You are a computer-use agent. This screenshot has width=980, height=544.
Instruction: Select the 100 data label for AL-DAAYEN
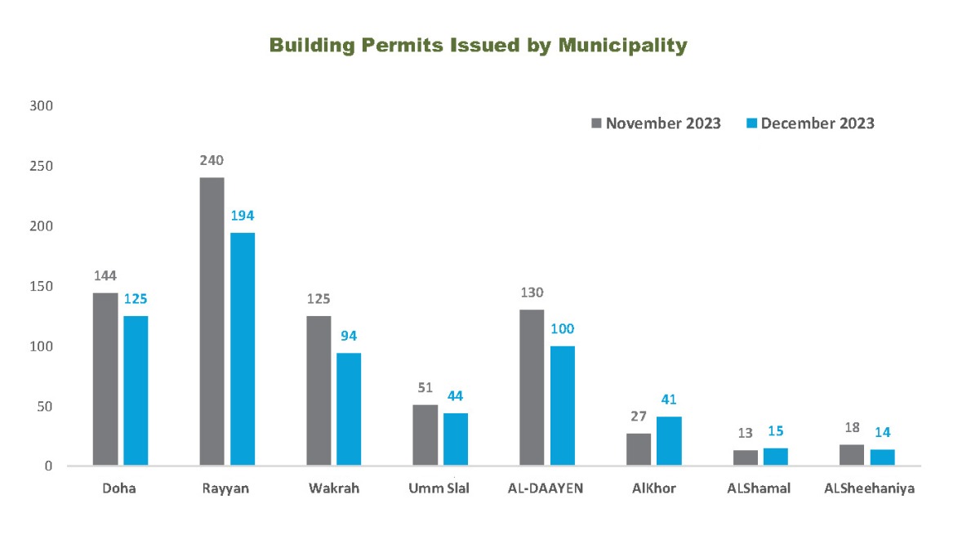click(x=562, y=329)
